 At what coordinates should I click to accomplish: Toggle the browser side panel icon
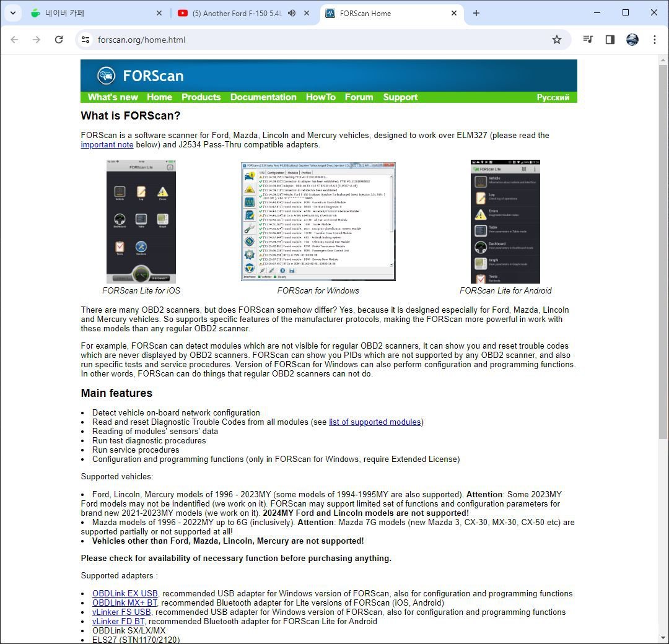[610, 40]
